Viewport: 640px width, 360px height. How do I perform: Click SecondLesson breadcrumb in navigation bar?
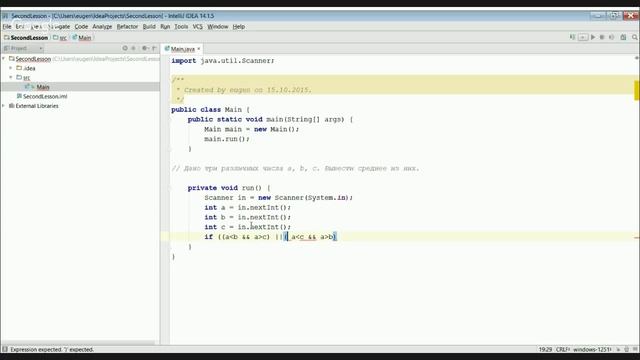click(29, 38)
